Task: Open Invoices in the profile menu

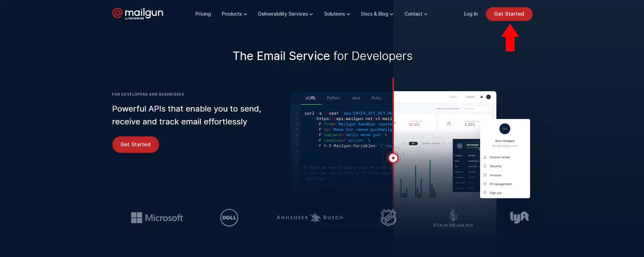Action: click(x=495, y=175)
